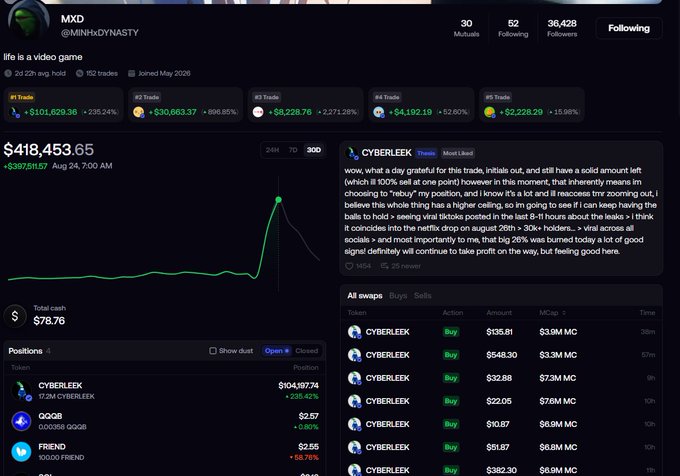Select the 24H chart range

tap(272, 150)
